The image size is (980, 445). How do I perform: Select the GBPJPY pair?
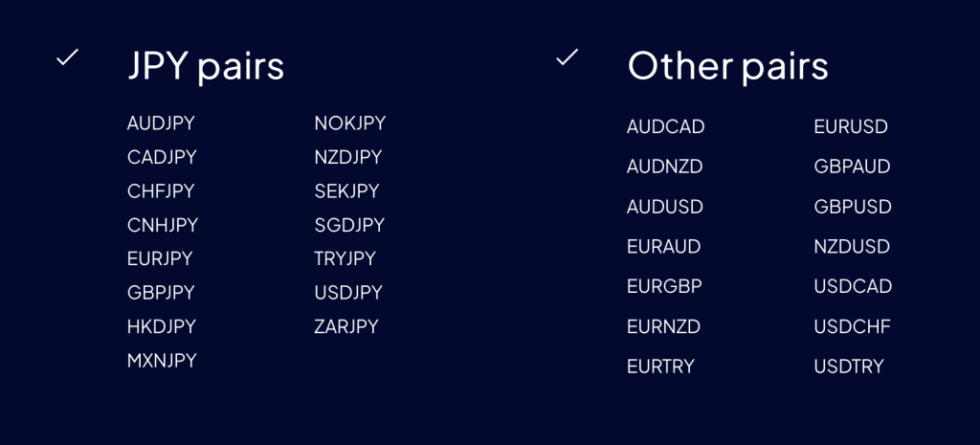pyautogui.click(x=161, y=293)
